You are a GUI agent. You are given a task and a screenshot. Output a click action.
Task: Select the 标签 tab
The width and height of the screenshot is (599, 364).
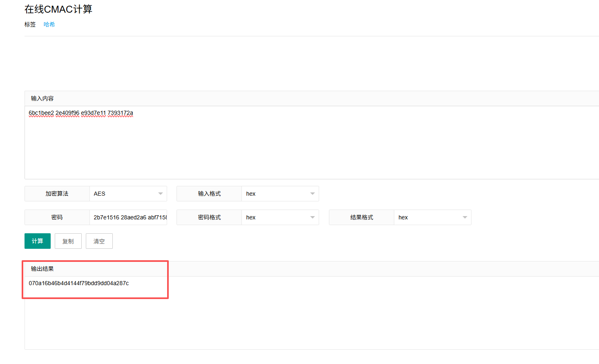pyautogui.click(x=30, y=25)
